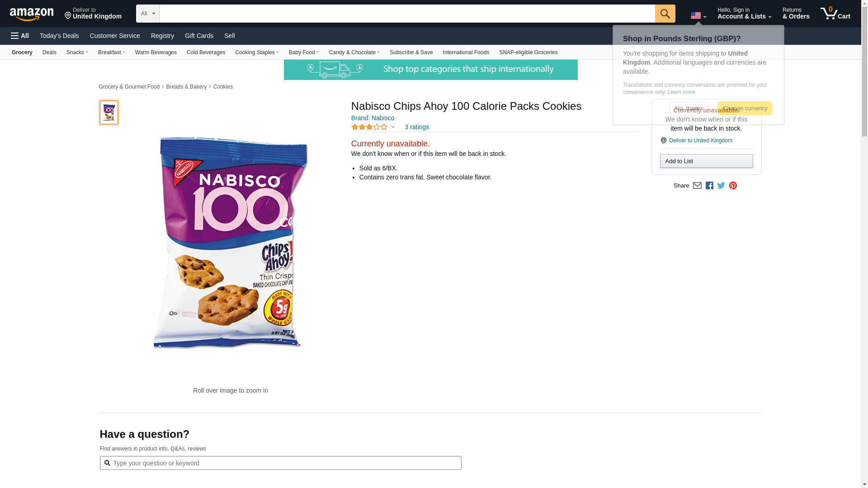Viewport: 868px width, 488px height.
Task: Click the Brand: Nabisco link
Action: click(373, 118)
